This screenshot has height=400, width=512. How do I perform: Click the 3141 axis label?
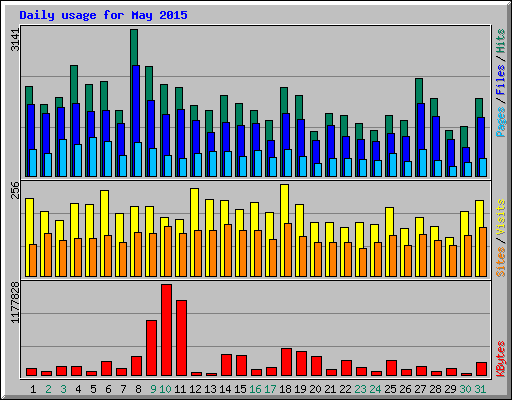[x=15, y=40]
